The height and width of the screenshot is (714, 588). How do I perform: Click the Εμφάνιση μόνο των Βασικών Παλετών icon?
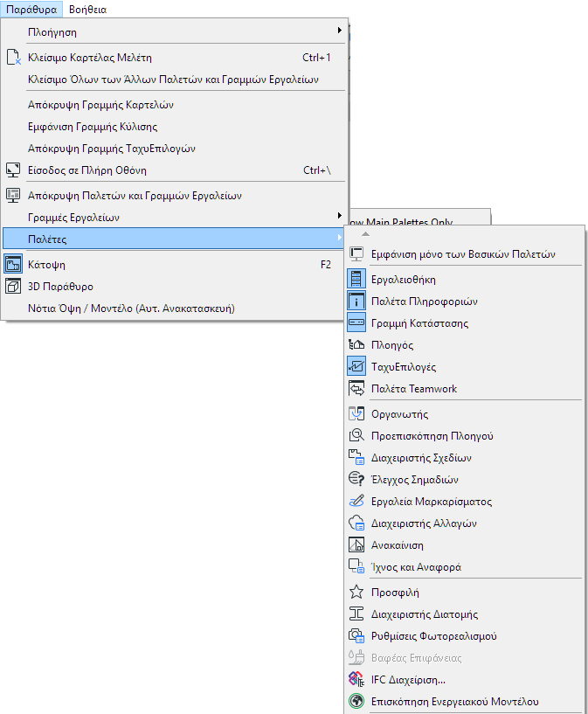[x=356, y=254]
